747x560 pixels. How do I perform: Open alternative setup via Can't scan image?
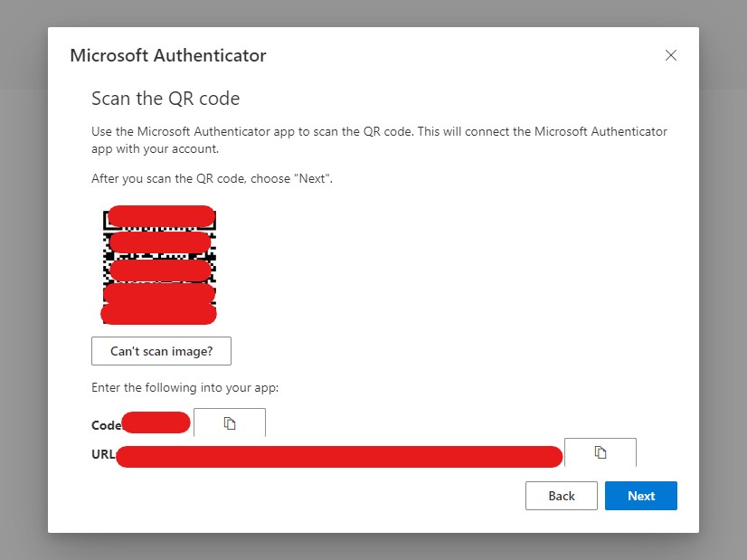161,351
